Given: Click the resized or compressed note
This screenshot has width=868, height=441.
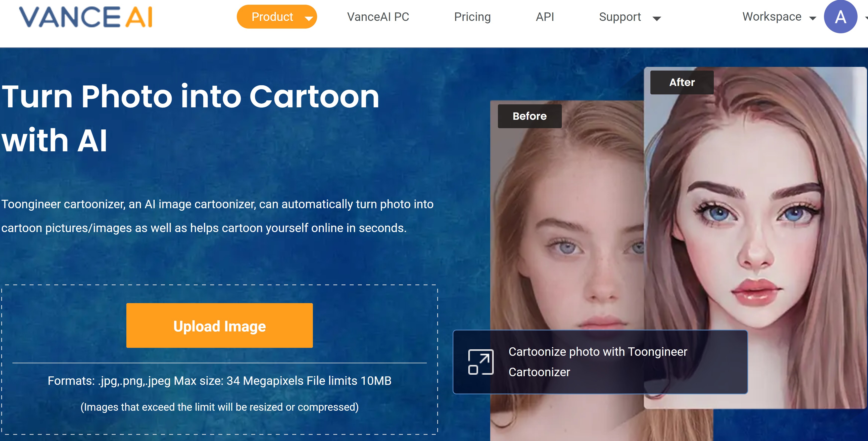Looking at the screenshot, I should tap(219, 407).
